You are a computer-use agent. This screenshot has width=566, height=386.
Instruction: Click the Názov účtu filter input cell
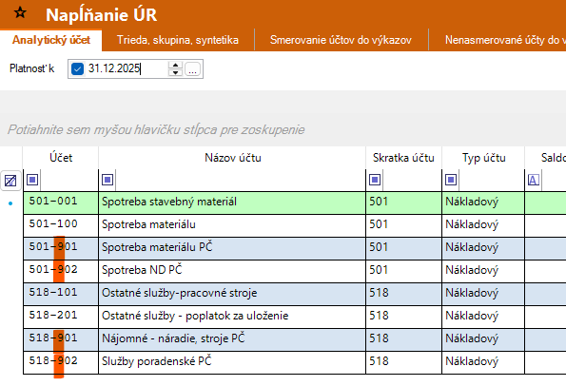click(240, 180)
